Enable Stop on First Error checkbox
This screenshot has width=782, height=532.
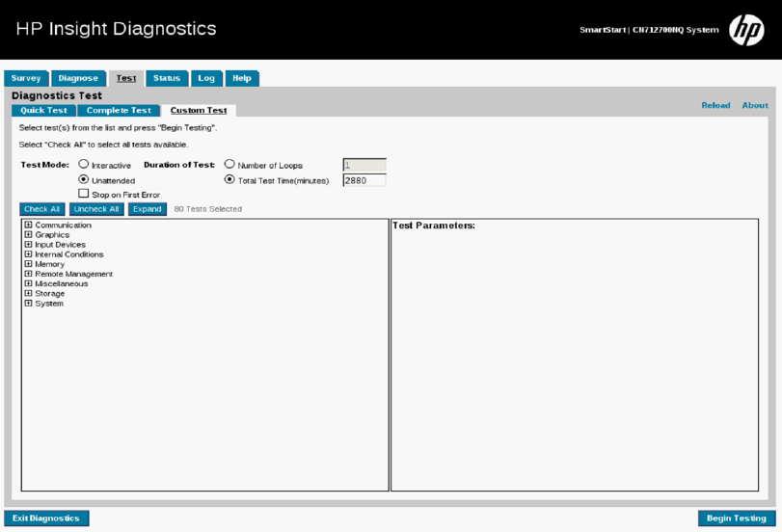coord(84,194)
